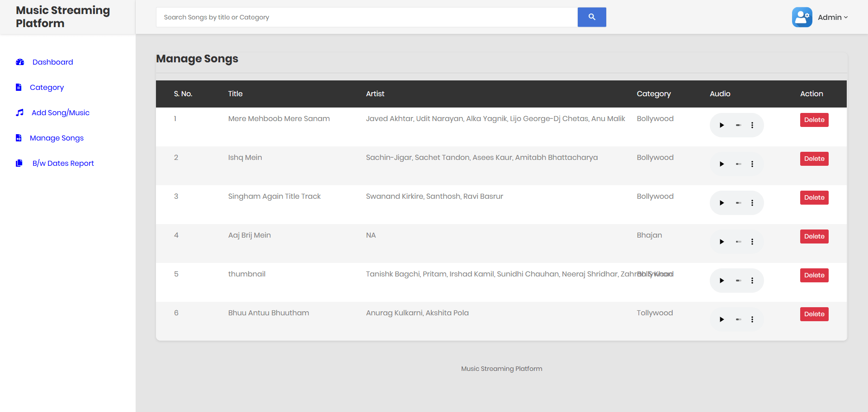868x412 pixels.
Task: Play the Mere Mehboob Mere Sanam track
Action: point(722,125)
